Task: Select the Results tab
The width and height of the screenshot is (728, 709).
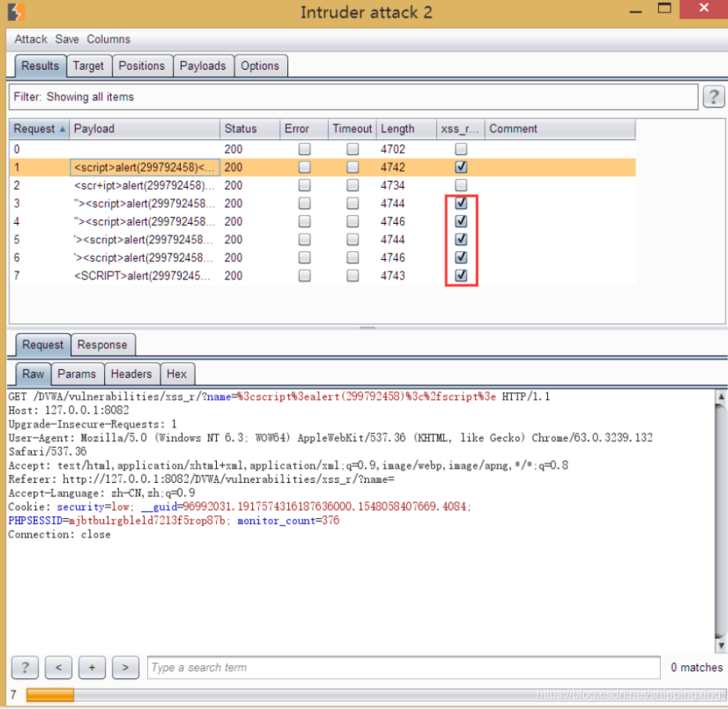Action: (x=41, y=66)
